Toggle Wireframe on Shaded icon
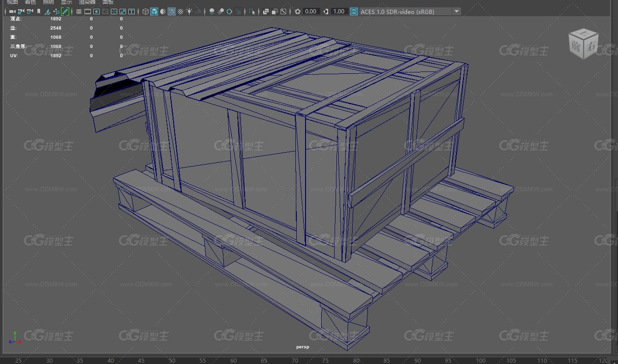Viewport: 618px width, 364px height. coord(172,12)
